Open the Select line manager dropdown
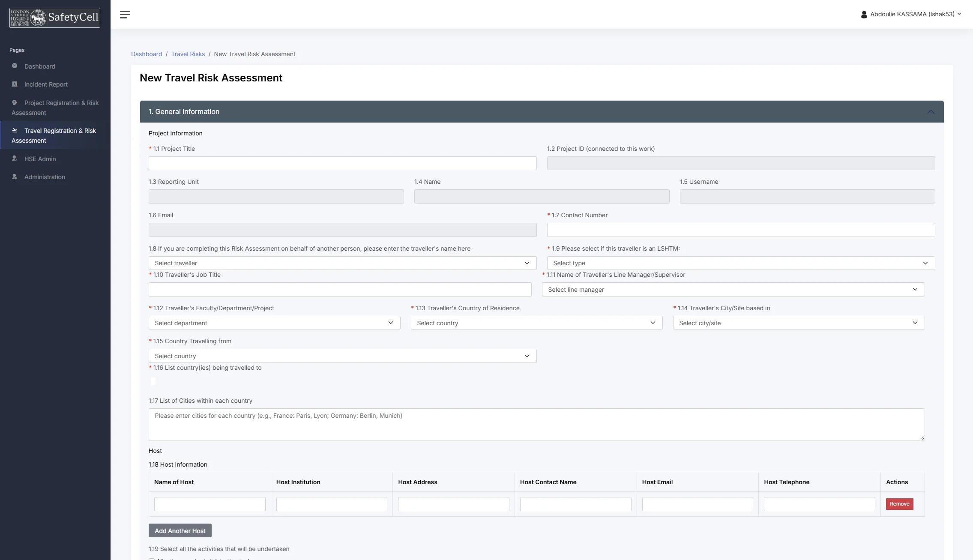Screen dimensions: 973x560 733,290
